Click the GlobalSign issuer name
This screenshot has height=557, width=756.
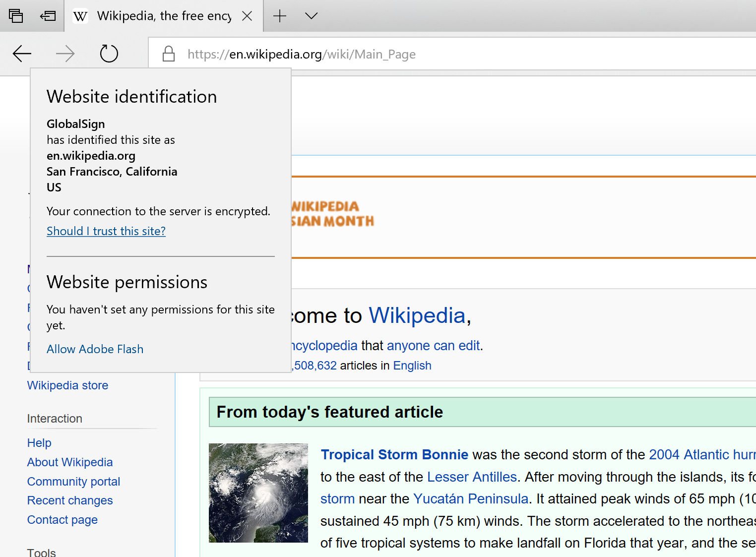(76, 124)
